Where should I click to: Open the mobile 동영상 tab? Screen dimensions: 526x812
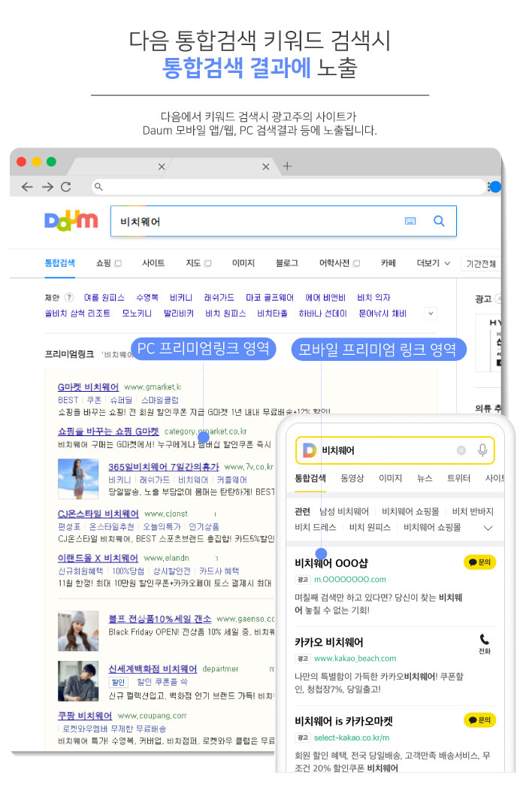point(352,478)
